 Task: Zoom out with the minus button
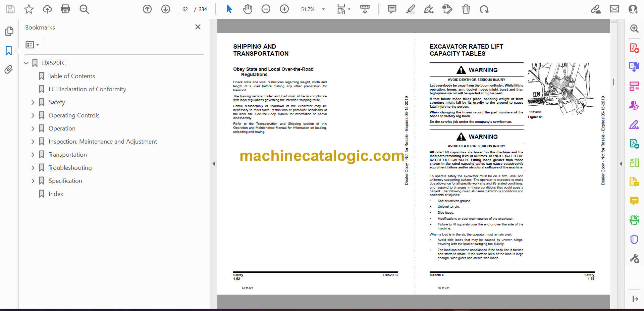coord(266,9)
